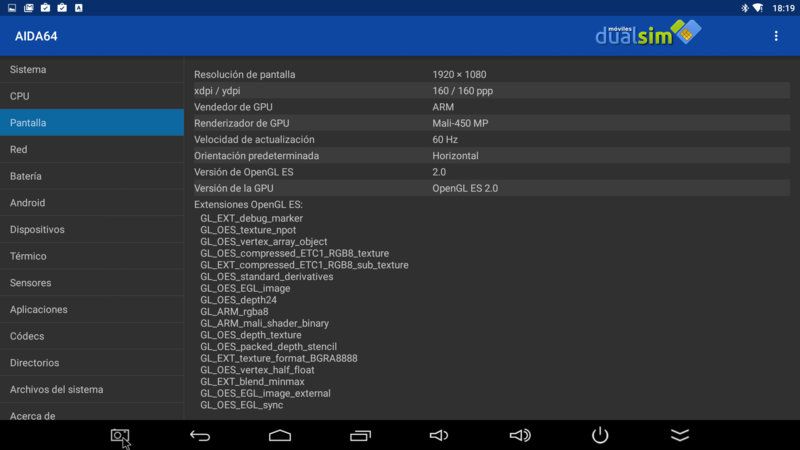Tap the Horizontal orientation value
The width and height of the screenshot is (800, 450).
pyautogui.click(x=455, y=156)
